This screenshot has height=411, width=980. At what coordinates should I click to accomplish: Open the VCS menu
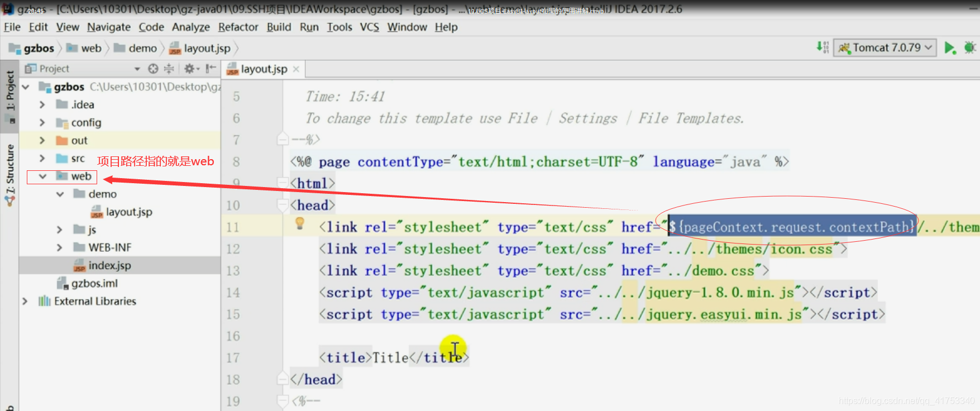tap(370, 27)
